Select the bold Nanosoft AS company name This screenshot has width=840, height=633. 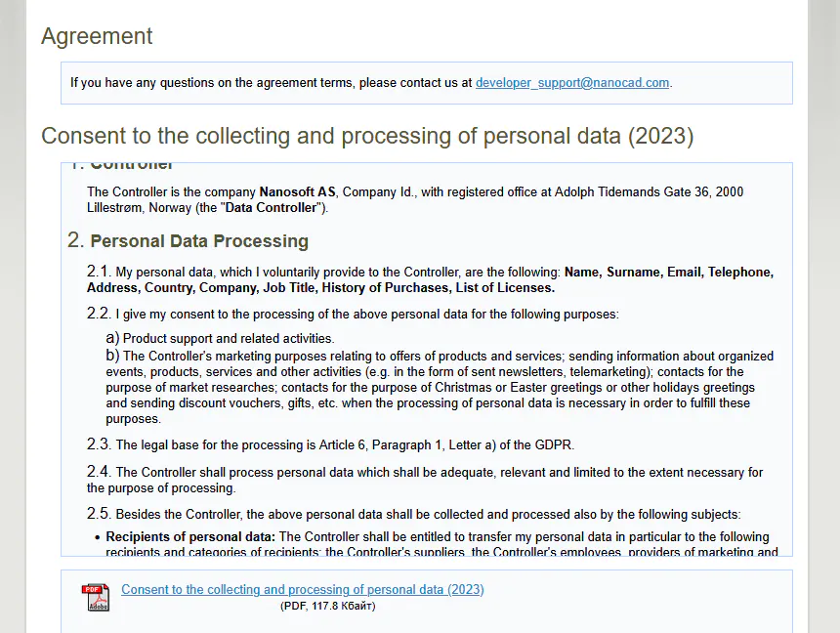click(x=297, y=191)
